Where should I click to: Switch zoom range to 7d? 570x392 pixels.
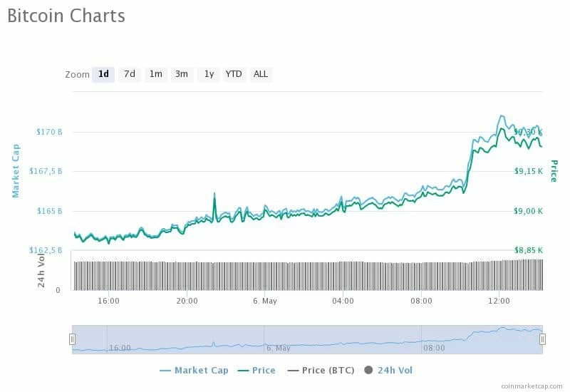tap(130, 75)
